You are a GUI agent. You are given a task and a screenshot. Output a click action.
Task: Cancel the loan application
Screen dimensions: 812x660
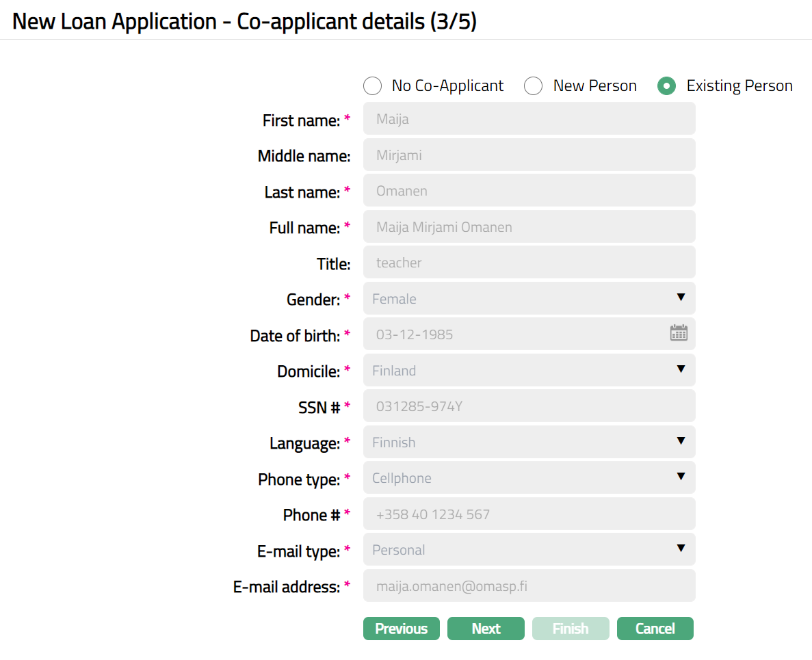(x=655, y=629)
